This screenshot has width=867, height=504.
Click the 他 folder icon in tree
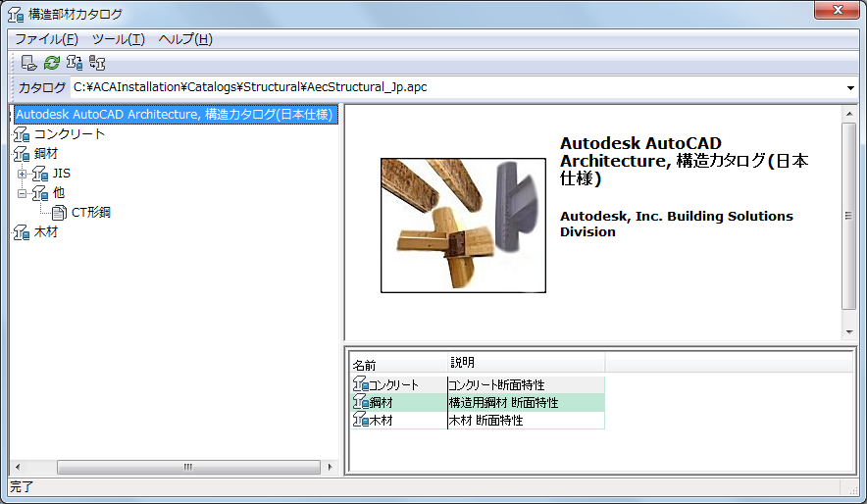pos(40,193)
